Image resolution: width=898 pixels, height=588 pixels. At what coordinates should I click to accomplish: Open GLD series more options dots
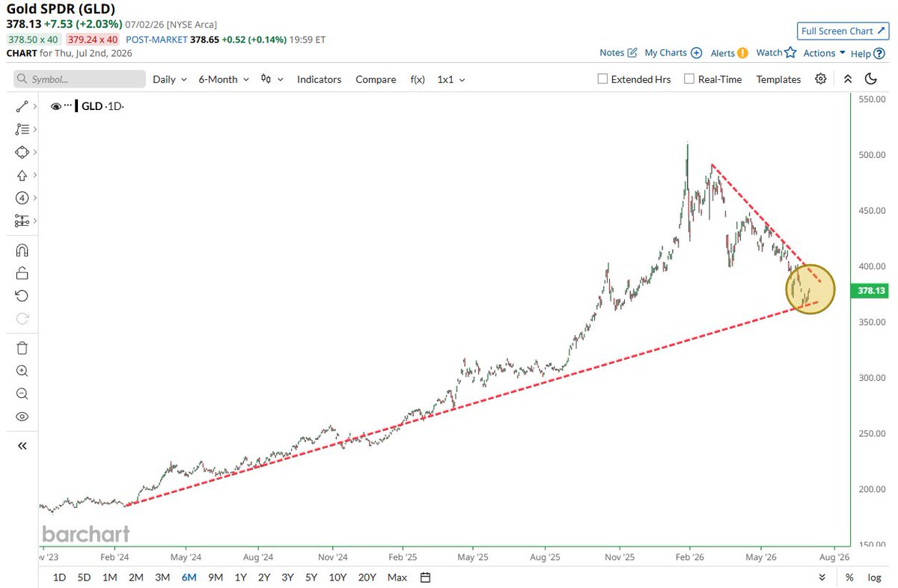(x=68, y=106)
